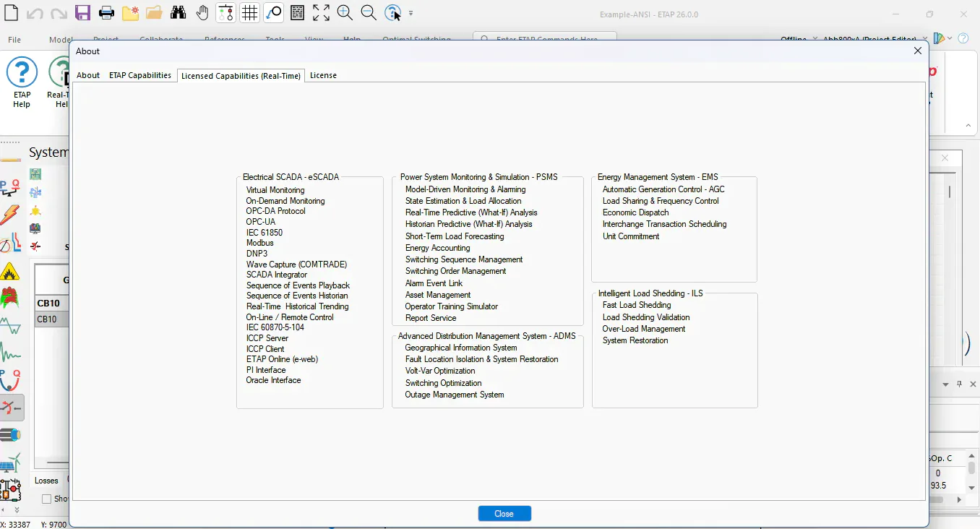This screenshot has height=529, width=980.
Task: Click the 'Operator Training Simulator' entry
Action: pyautogui.click(x=452, y=306)
